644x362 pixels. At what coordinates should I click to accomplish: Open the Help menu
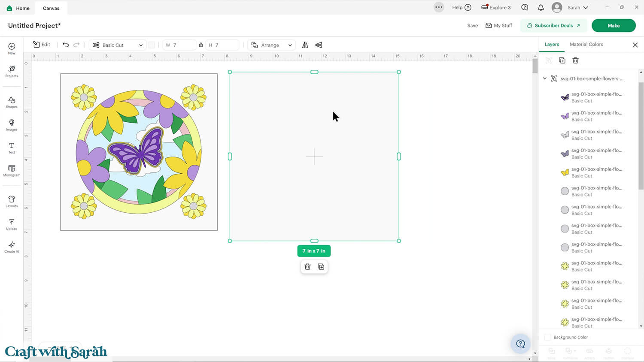pyautogui.click(x=462, y=7)
